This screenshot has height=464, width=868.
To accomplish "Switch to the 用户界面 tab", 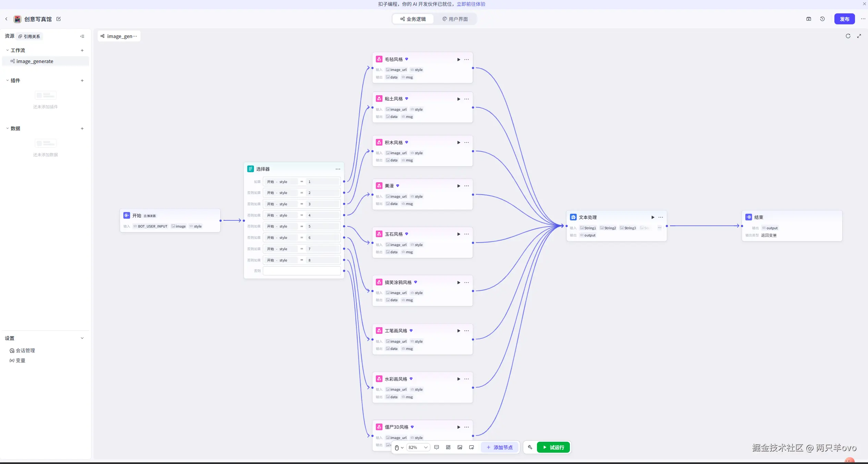I will coord(455,19).
